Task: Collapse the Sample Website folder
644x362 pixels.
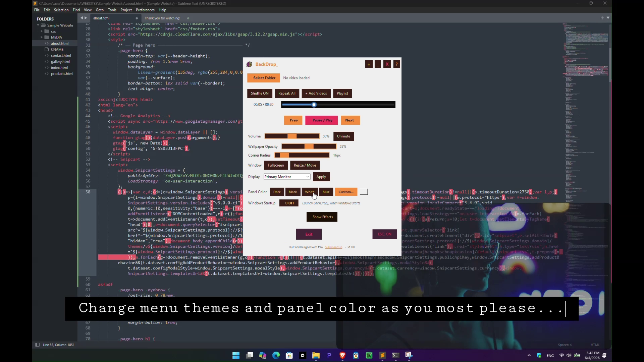Action: [38, 25]
